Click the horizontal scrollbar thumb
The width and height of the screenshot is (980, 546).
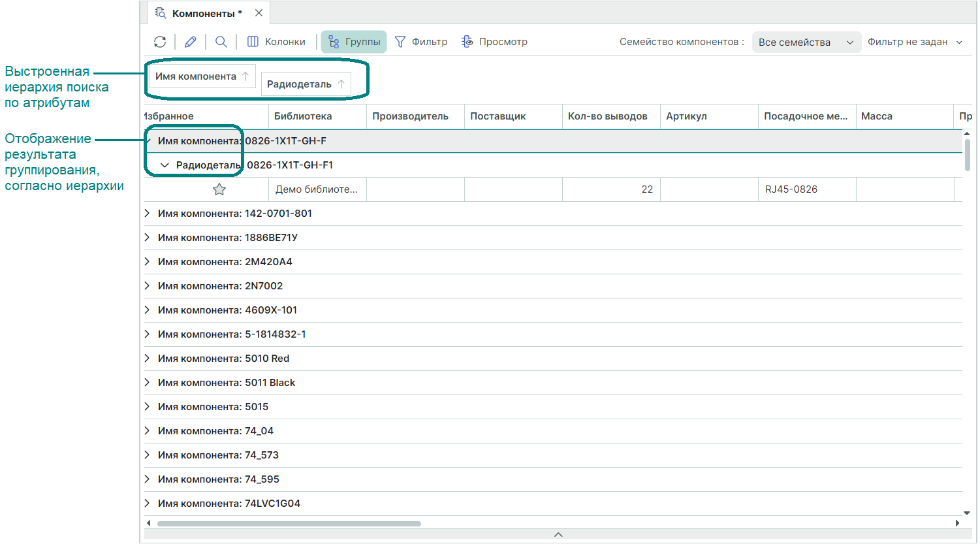(289, 523)
